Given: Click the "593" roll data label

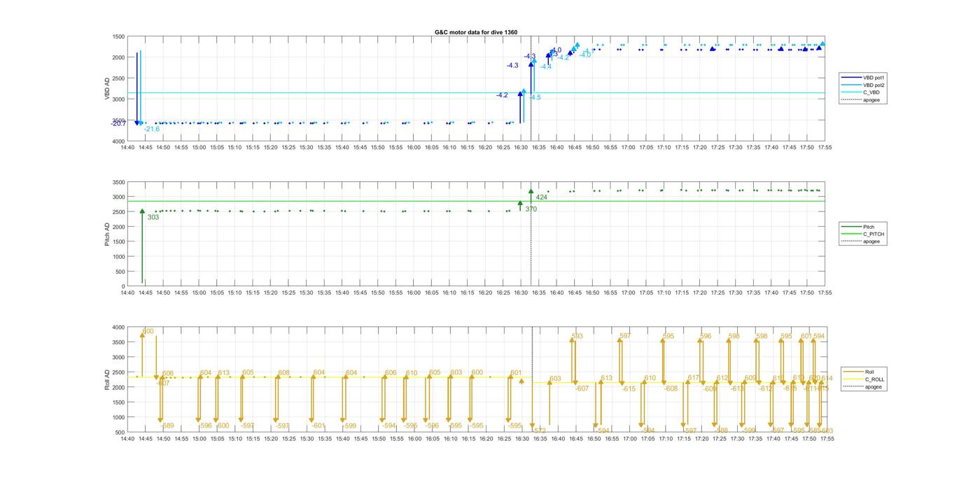Looking at the screenshot, I should tap(577, 337).
